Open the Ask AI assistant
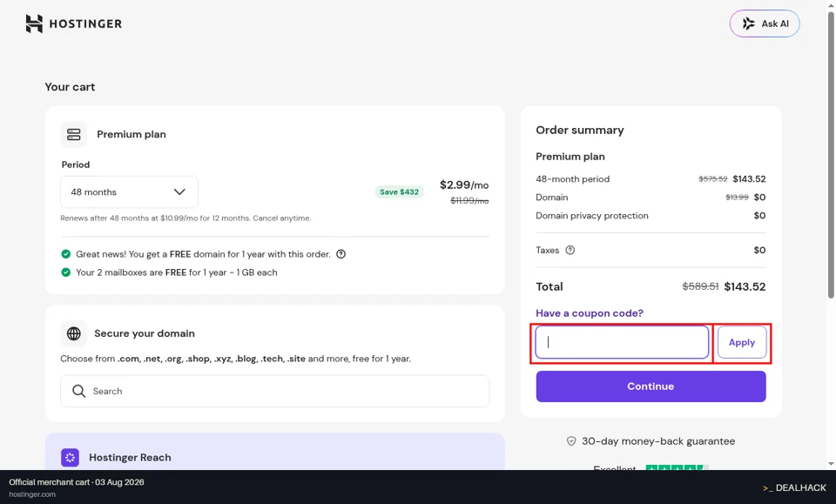Screen dimensions: 836x504 tap(765, 24)
